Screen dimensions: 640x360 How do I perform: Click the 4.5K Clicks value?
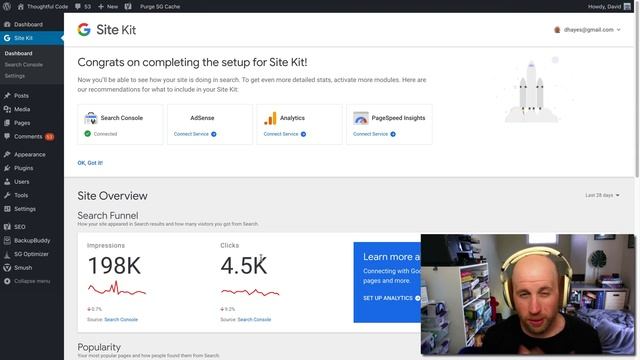tap(244, 266)
